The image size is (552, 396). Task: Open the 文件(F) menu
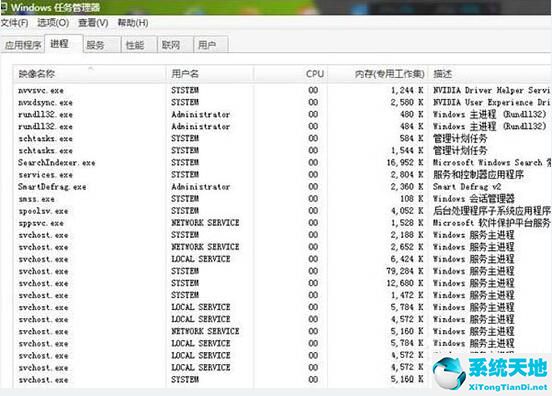click(x=14, y=23)
